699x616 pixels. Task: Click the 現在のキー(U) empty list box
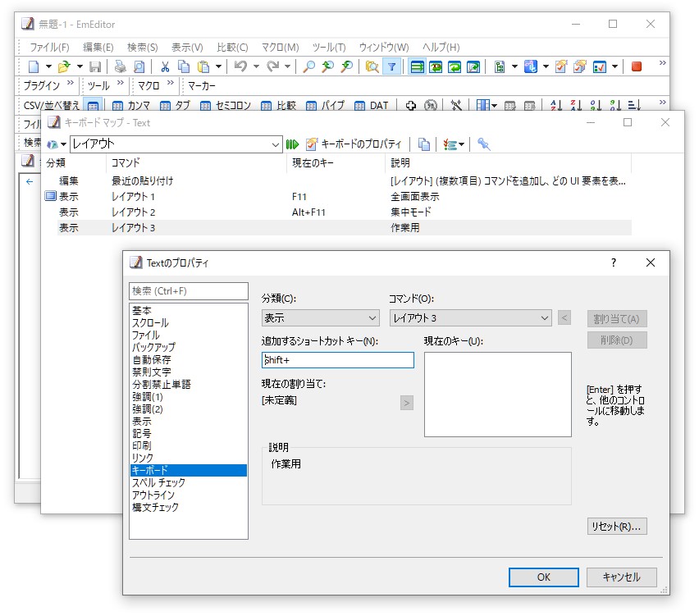[x=497, y=395]
